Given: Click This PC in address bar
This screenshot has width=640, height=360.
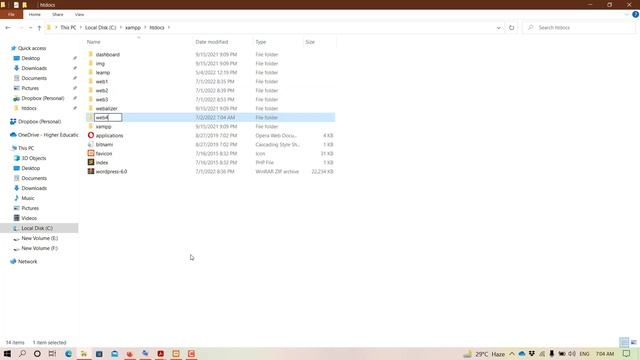Looking at the screenshot, I should (x=68, y=28).
